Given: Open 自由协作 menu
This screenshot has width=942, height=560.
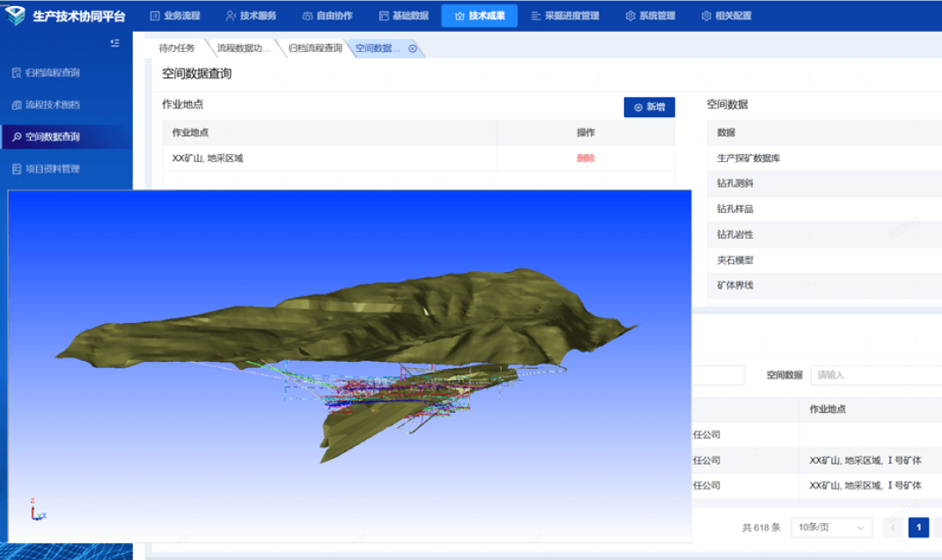Looking at the screenshot, I should 327,16.
